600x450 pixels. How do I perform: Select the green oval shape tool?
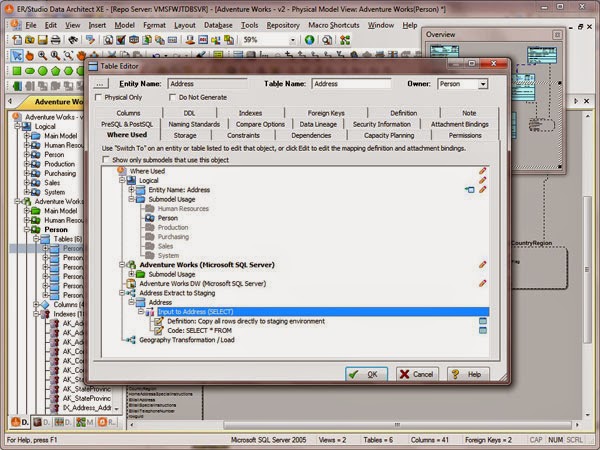[29, 71]
